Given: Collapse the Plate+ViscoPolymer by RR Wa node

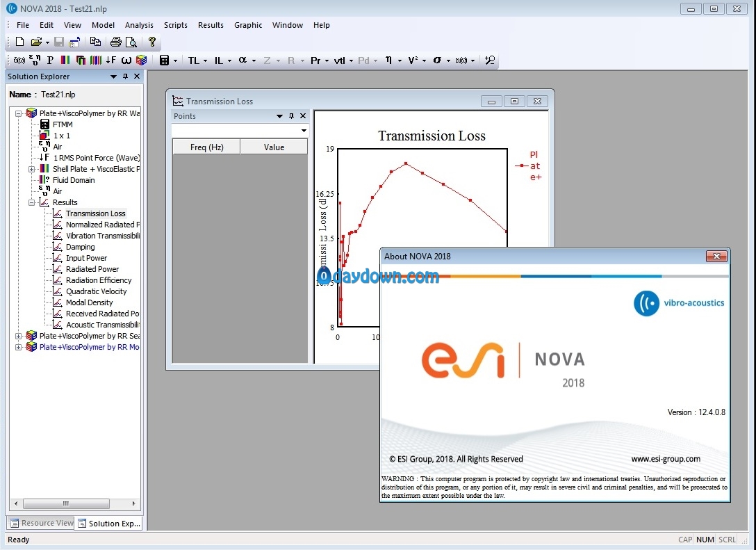Looking at the screenshot, I should 18,114.
